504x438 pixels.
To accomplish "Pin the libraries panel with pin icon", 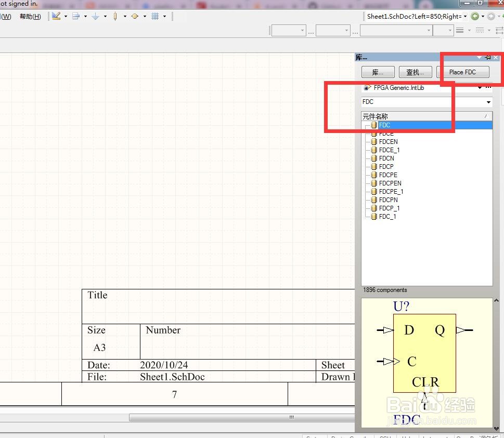I will coord(488,57).
